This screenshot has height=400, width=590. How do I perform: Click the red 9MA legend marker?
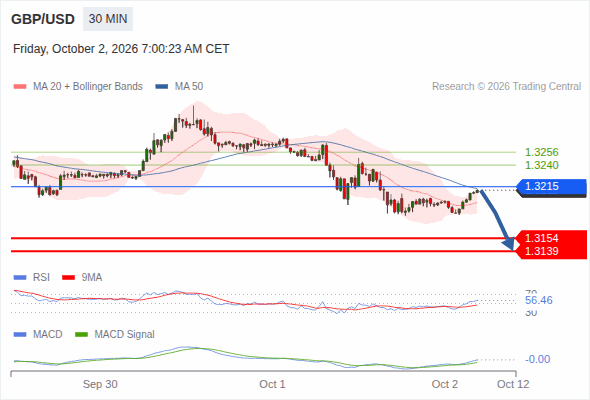tap(68, 278)
